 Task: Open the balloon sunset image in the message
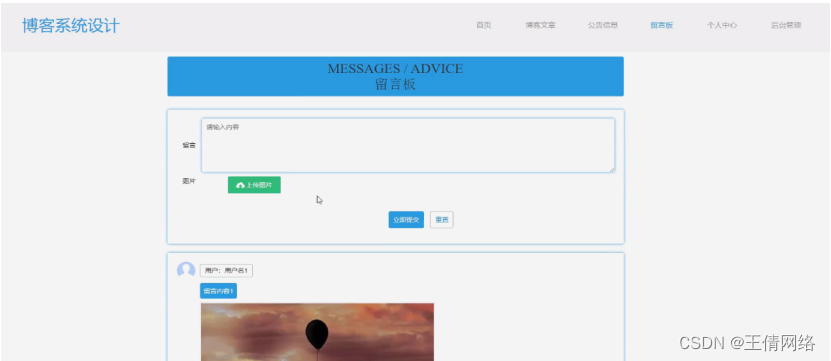pyautogui.click(x=317, y=332)
